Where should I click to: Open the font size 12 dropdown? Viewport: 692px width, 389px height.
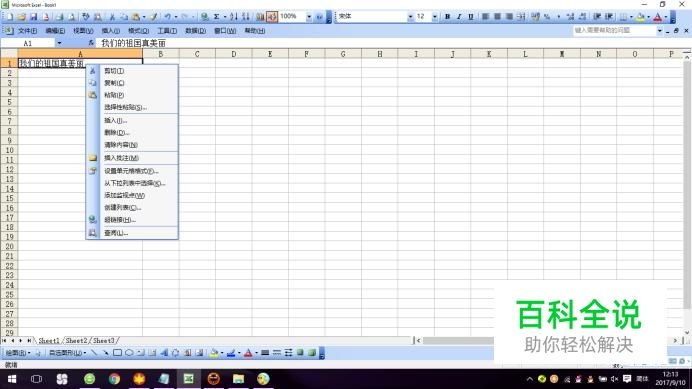pos(435,17)
